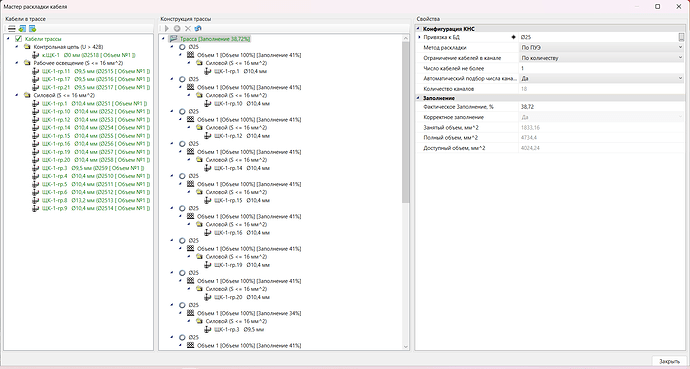Click the folder icon of Контрольная цепь (U > 42В)
This screenshot has height=369, width=690.
tap(27, 47)
